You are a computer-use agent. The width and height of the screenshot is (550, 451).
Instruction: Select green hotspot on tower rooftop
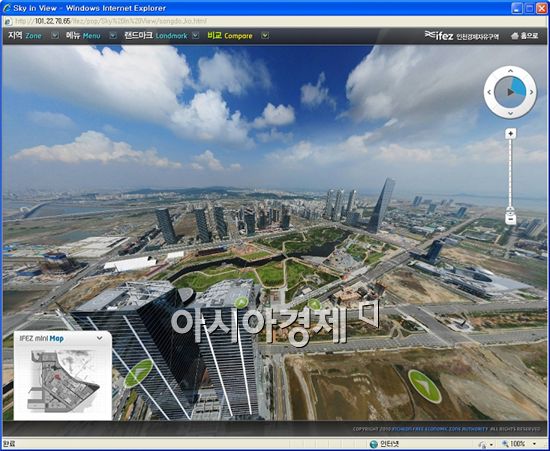click(241, 302)
